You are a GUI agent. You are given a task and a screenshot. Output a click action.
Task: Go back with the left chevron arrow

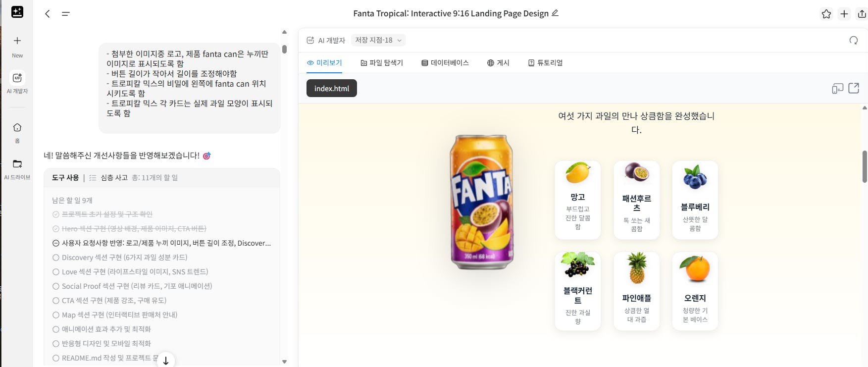pyautogui.click(x=48, y=14)
